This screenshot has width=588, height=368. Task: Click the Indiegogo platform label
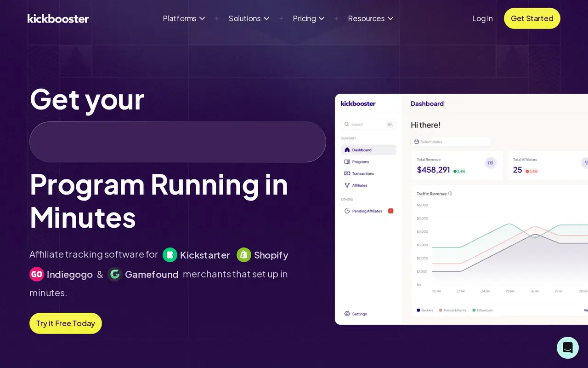tap(70, 275)
